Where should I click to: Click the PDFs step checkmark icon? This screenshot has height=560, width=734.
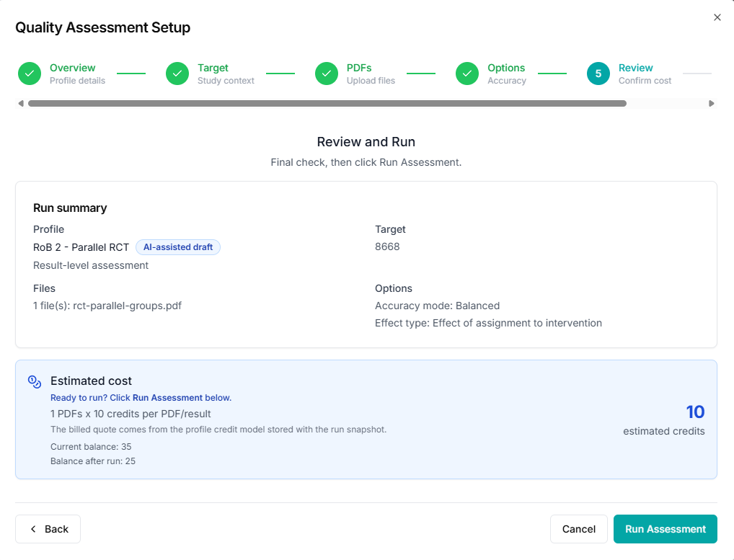[x=327, y=74]
